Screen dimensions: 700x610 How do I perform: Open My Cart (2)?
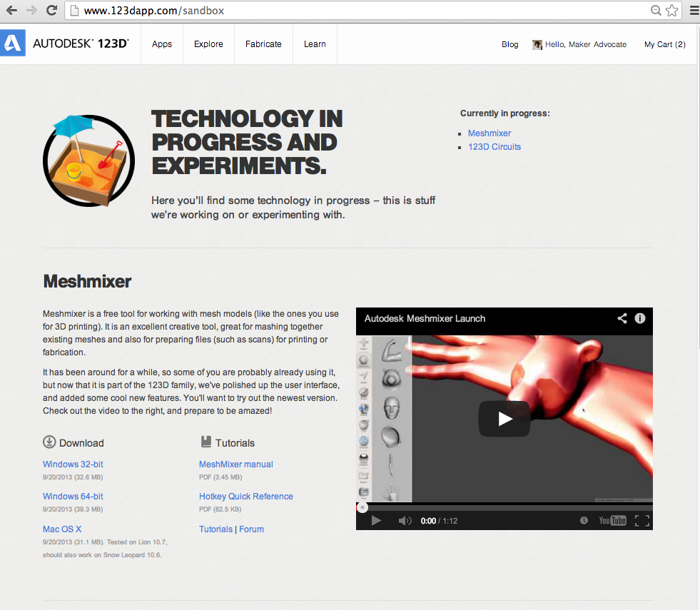(665, 45)
